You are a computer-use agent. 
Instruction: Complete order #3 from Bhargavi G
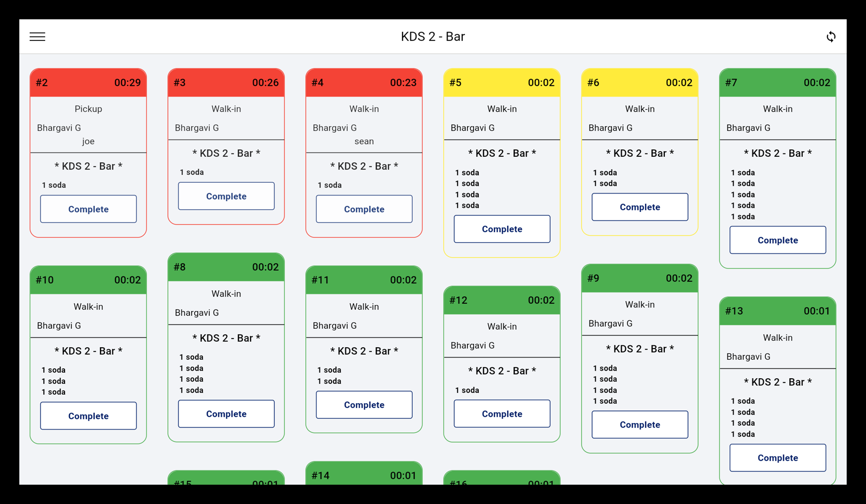click(226, 196)
